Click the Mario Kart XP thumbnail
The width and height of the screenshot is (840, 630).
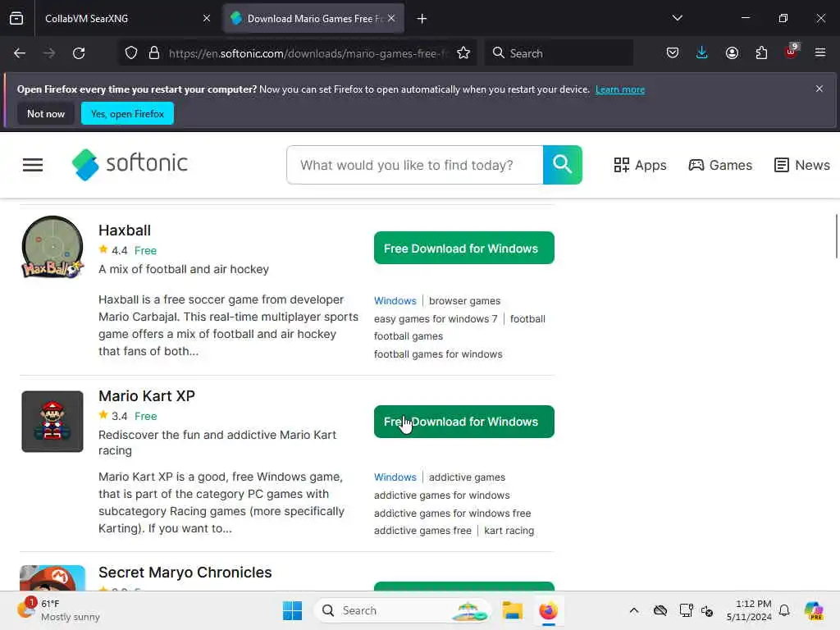(x=52, y=422)
